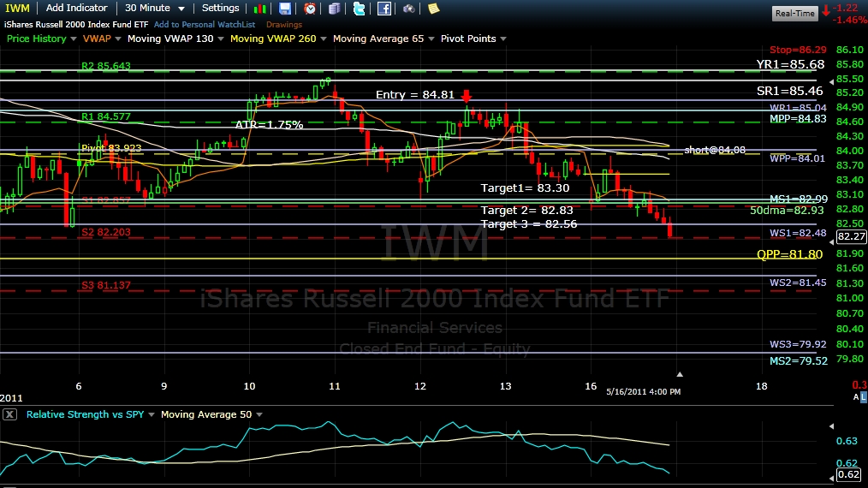Click the Target1= 83.30 annotation
868x488 pixels.
click(x=525, y=187)
